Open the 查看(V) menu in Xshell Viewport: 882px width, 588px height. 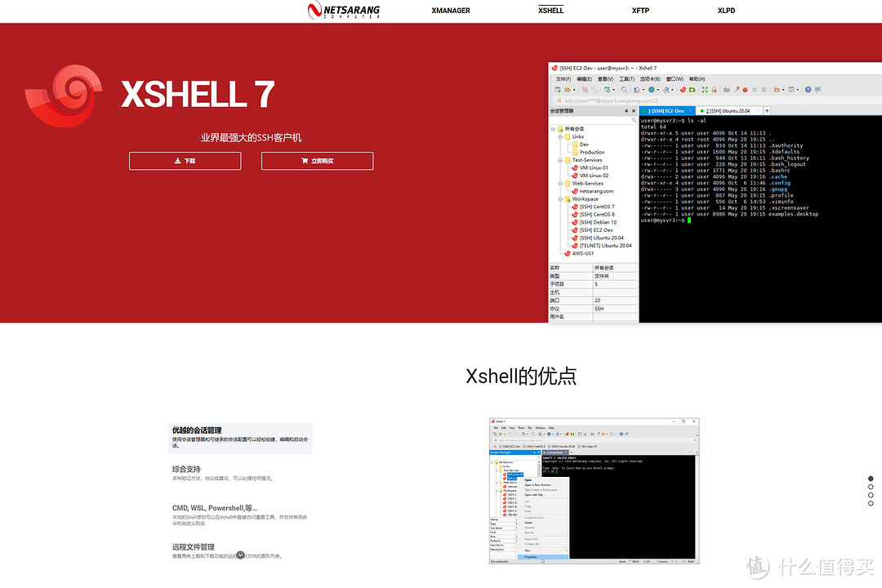click(x=605, y=78)
